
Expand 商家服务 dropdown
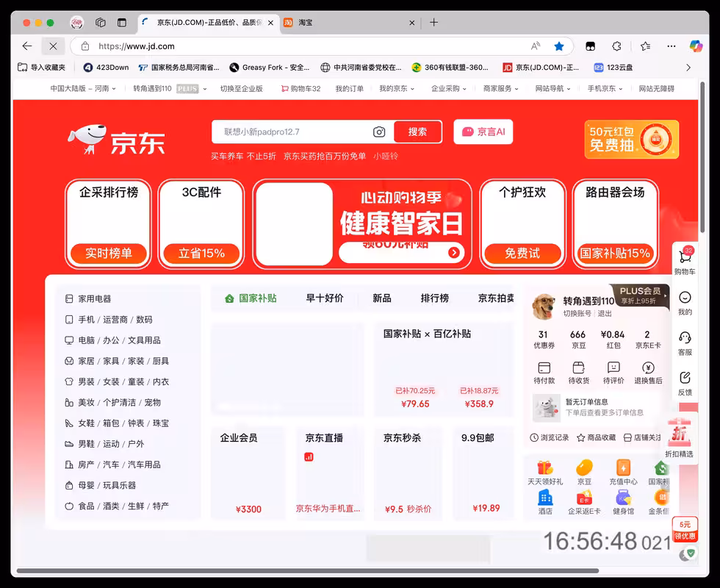click(500, 89)
